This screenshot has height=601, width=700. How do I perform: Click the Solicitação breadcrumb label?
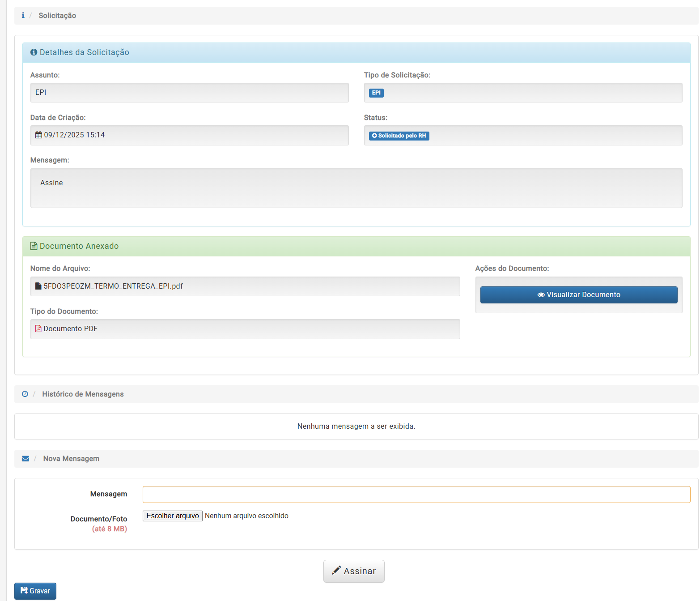tap(57, 16)
